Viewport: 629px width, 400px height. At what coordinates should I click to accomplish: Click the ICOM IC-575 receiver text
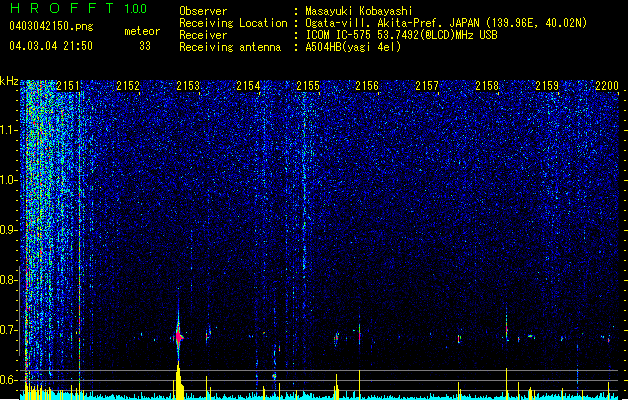401,35
